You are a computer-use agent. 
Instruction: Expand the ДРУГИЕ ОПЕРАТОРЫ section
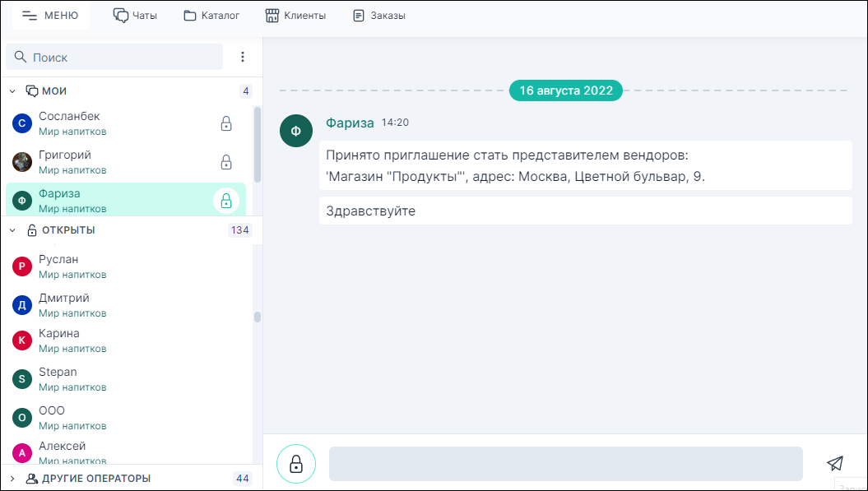(x=13, y=478)
